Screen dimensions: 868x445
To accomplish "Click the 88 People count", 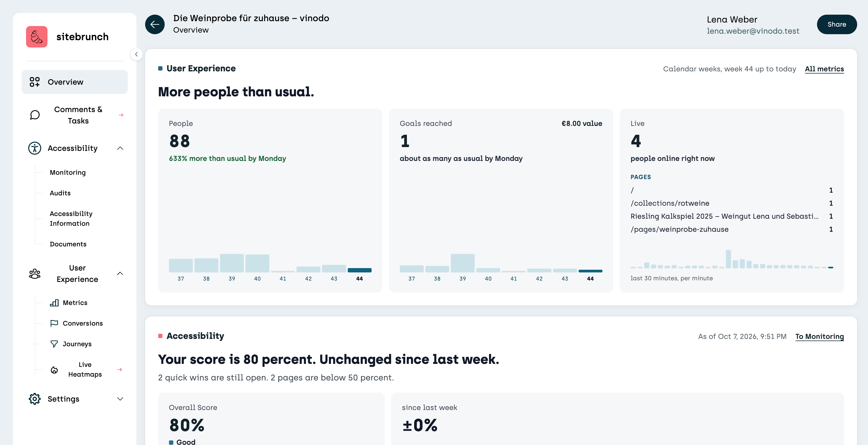I will [x=180, y=141].
